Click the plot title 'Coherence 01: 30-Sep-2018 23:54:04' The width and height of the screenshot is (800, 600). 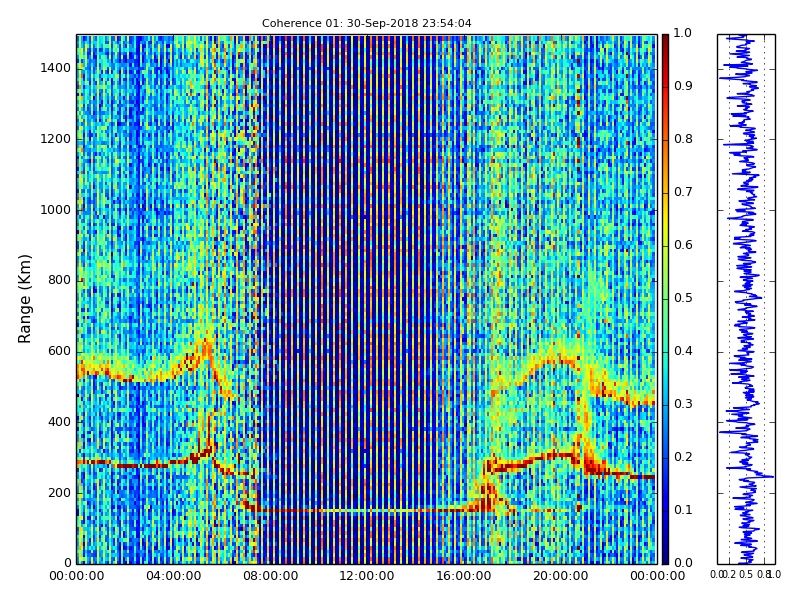point(366,23)
